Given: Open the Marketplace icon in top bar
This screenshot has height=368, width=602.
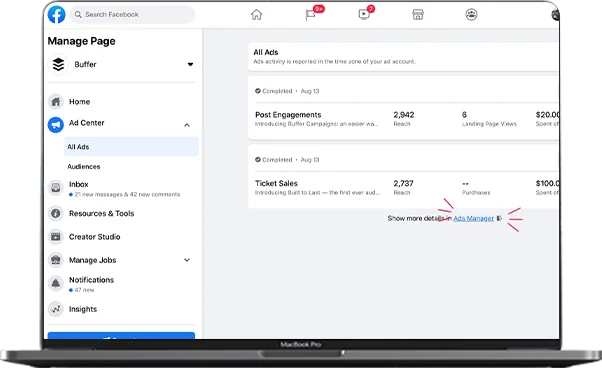Looking at the screenshot, I should pyautogui.click(x=418, y=15).
